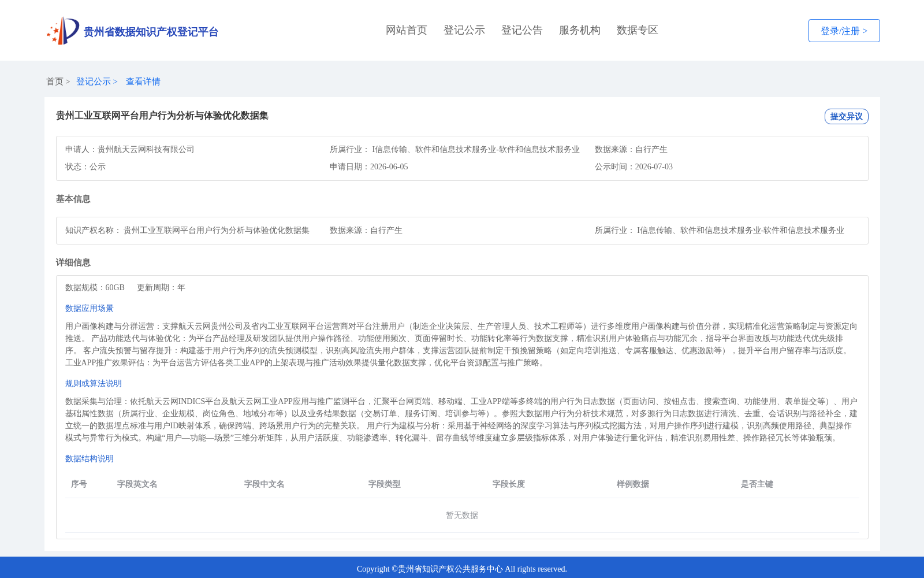The image size is (924, 578).
Task: Open 服务机构 navigation item
Action: click(x=580, y=30)
